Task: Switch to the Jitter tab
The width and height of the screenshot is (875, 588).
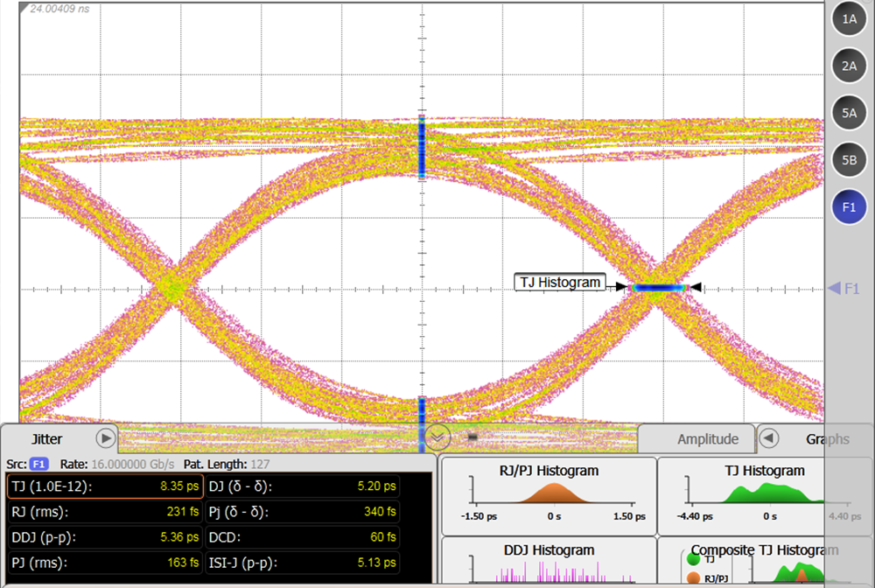Action: tap(46, 438)
